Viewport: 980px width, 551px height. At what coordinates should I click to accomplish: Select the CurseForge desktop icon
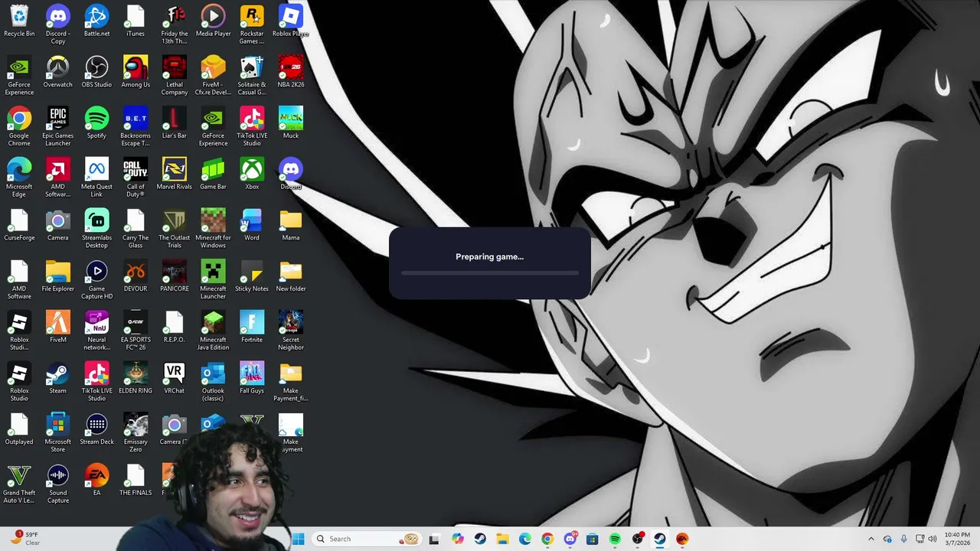[19, 226]
